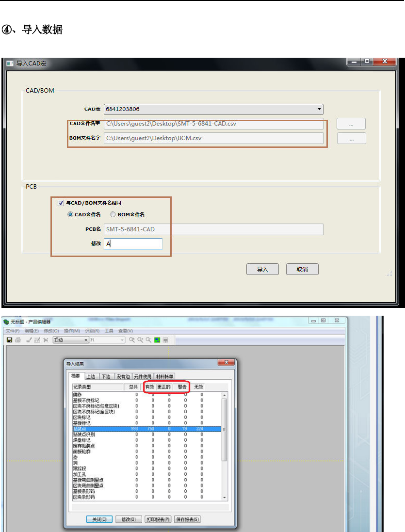Select the BOM文件名 radio button
This screenshot has width=405, height=532.
click(113, 214)
